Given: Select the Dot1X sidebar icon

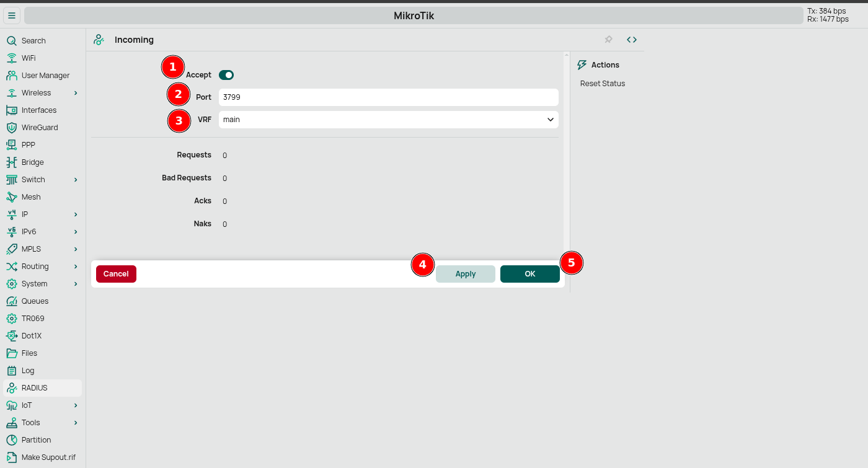Looking at the screenshot, I should point(12,335).
